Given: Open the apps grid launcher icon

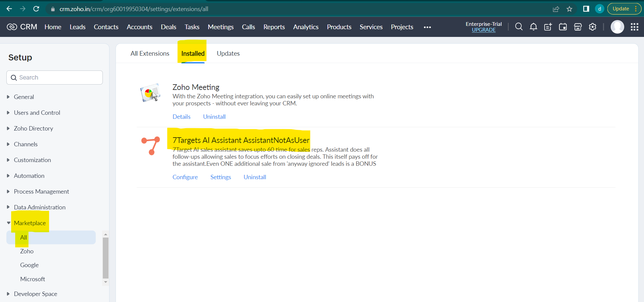Looking at the screenshot, I should point(634,27).
